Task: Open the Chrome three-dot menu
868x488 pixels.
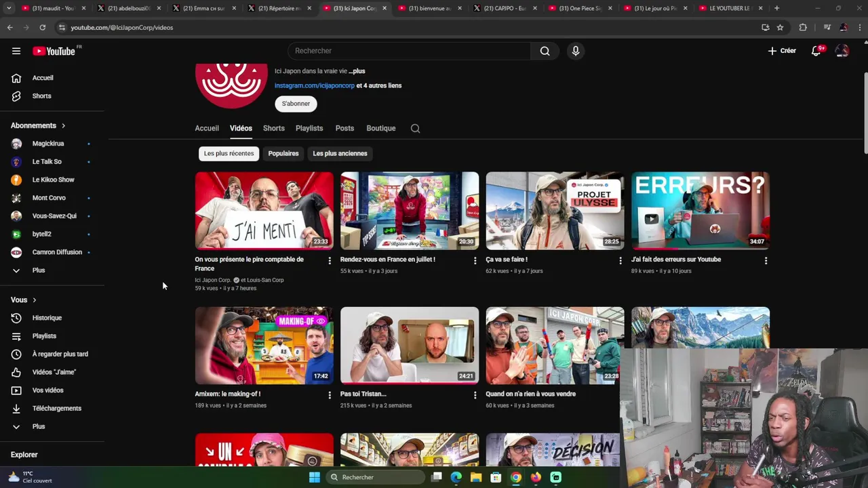Action: coord(859,27)
